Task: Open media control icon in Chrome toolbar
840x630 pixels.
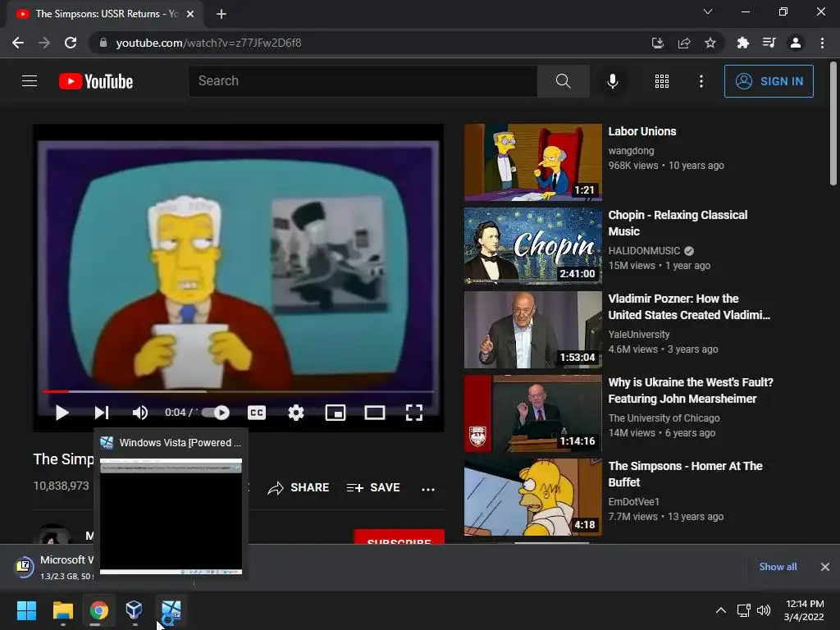Action: click(769, 43)
